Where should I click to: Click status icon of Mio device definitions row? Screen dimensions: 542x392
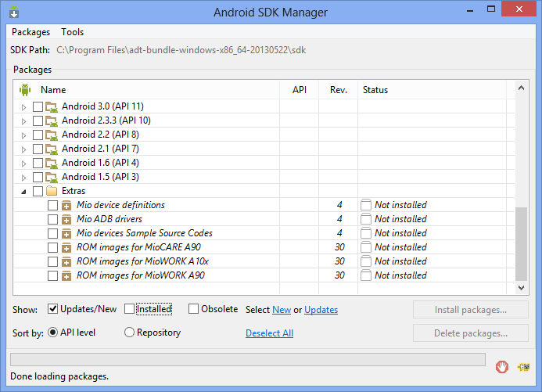tap(366, 205)
